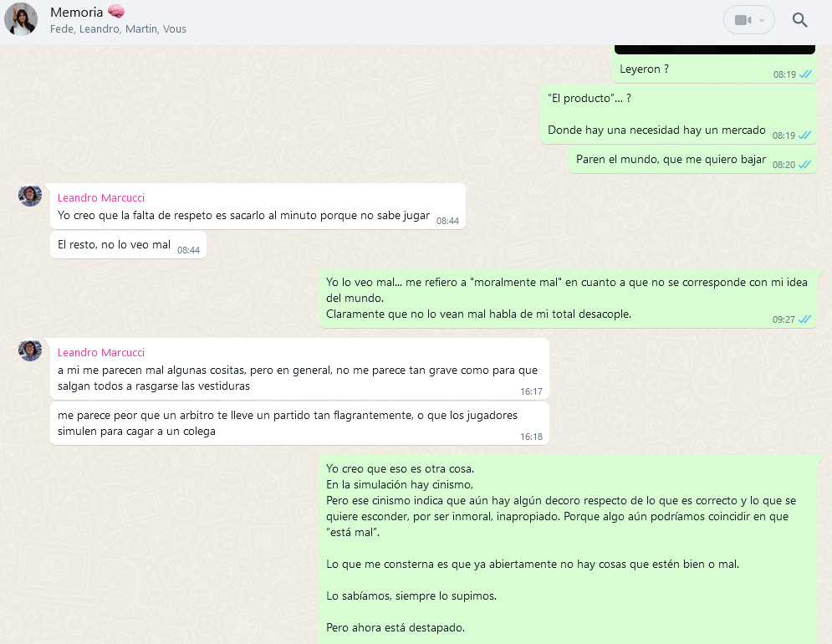The width and height of the screenshot is (832, 644).
Task: Select the 'El resto, no lo veo mal' message
Action: pyautogui.click(x=128, y=245)
